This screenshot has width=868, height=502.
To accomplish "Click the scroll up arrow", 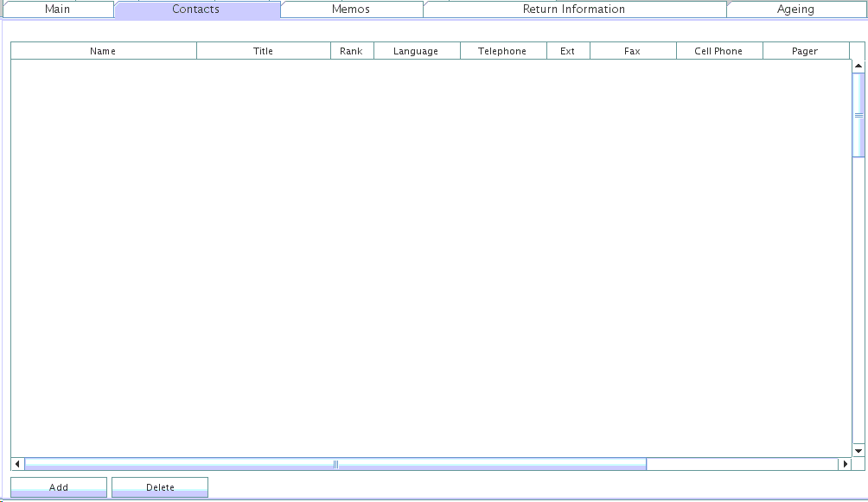I will click(858, 66).
